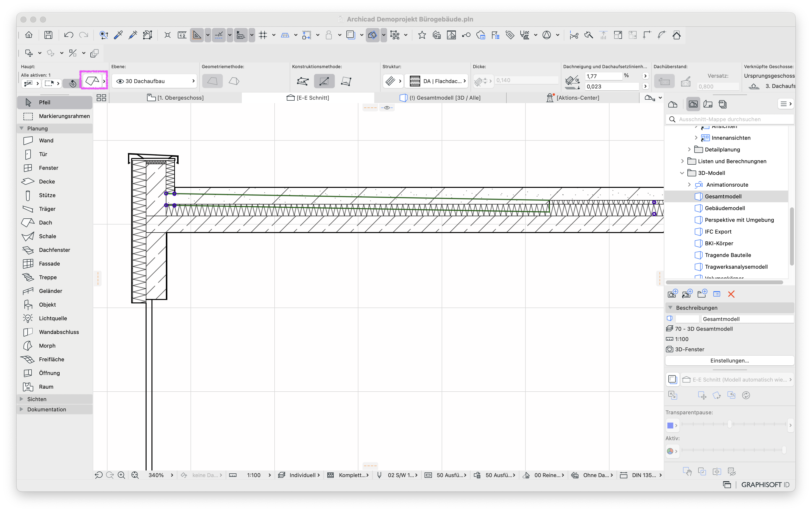Switch to the 1. Obergeschoss tab

pos(175,98)
